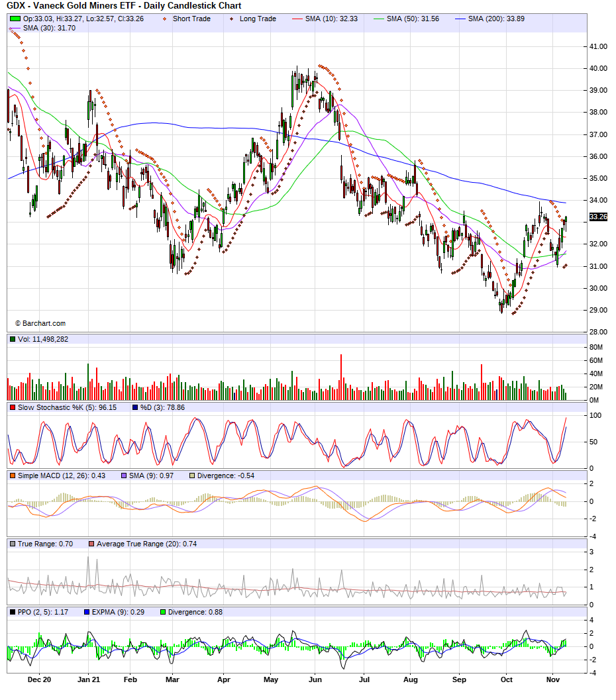Click the 29.00 price axis label
616x700 pixels.
(x=598, y=311)
